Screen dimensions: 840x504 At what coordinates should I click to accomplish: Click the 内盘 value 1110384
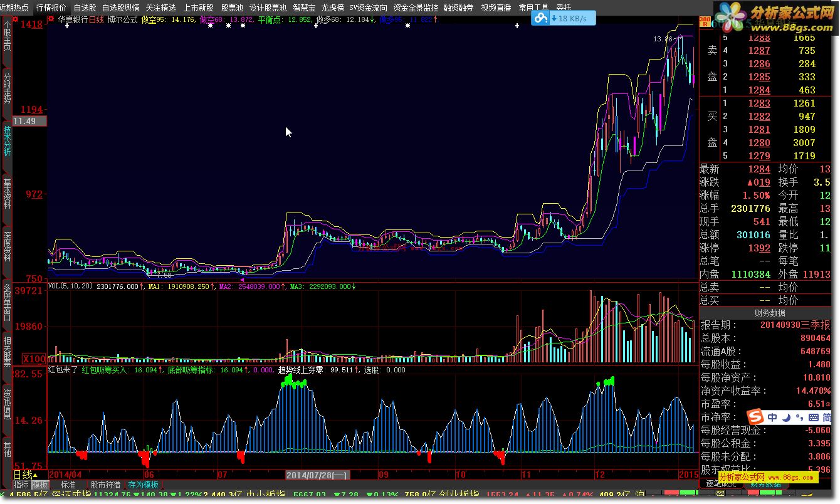tap(750, 275)
